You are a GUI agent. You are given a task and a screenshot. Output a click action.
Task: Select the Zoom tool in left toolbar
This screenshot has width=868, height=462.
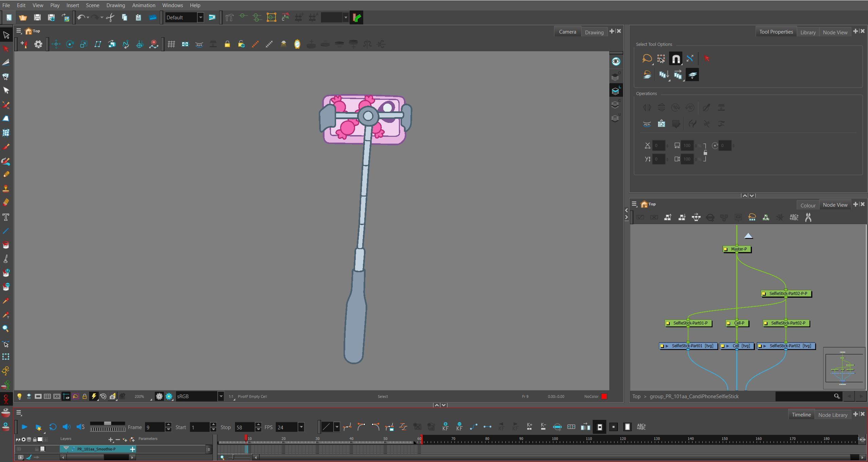(x=6, y=329)
